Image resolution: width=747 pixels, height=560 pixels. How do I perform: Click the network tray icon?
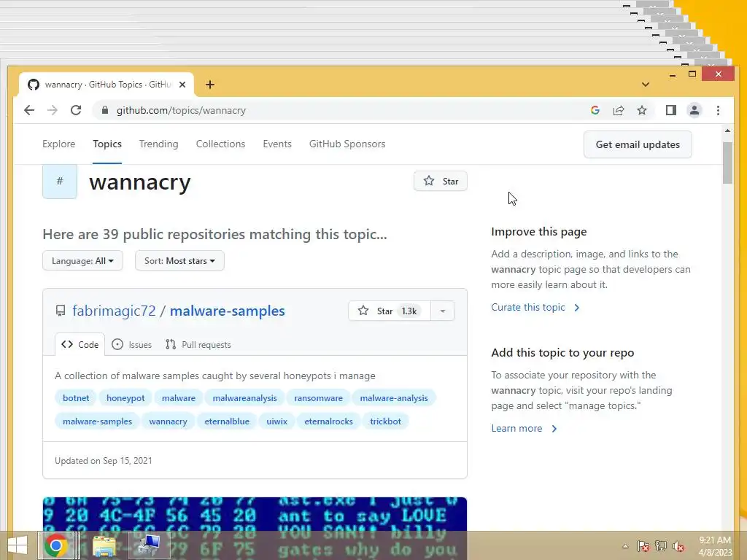(661, 546)
